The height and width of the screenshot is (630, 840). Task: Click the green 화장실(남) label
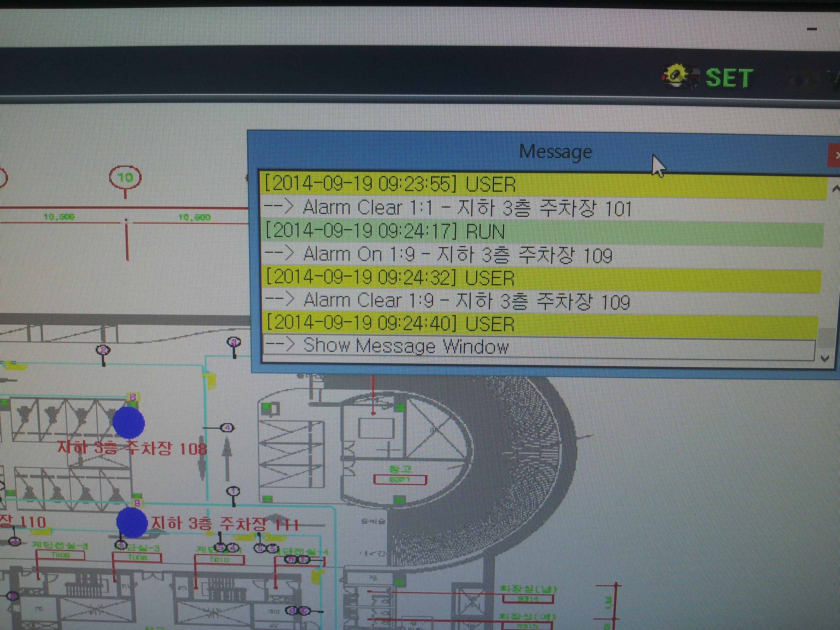pos(529,589)
